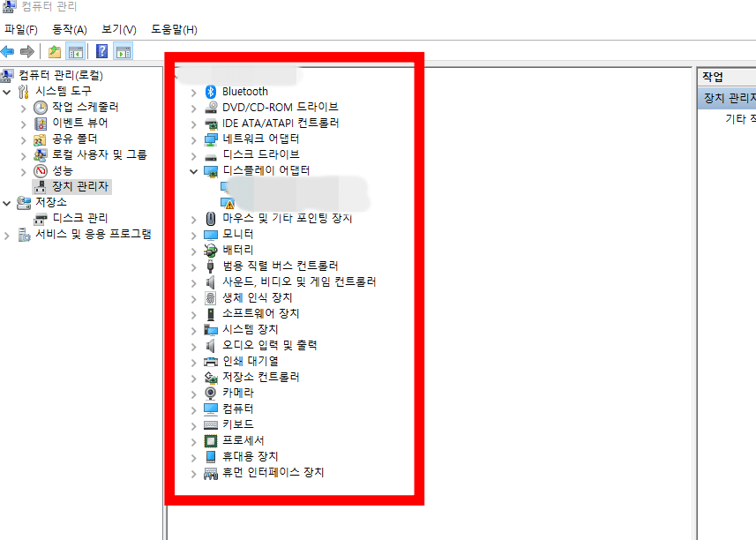Click the Back arrow toolbar icon
The width and height of the screenshot is (756, 540).
point(7,51)
